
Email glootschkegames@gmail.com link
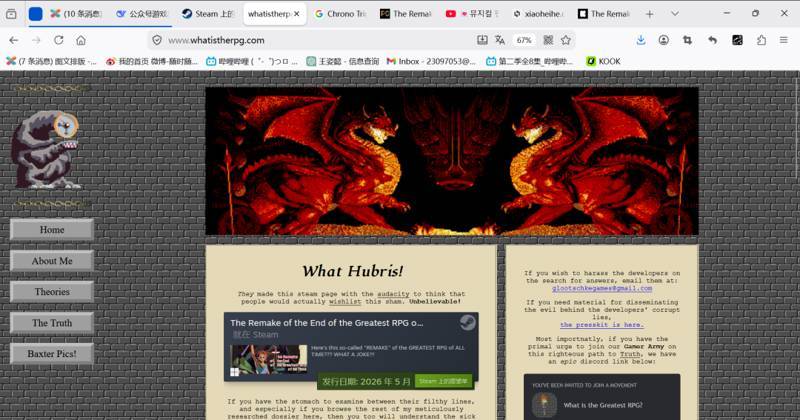click(x=602, y=288)
